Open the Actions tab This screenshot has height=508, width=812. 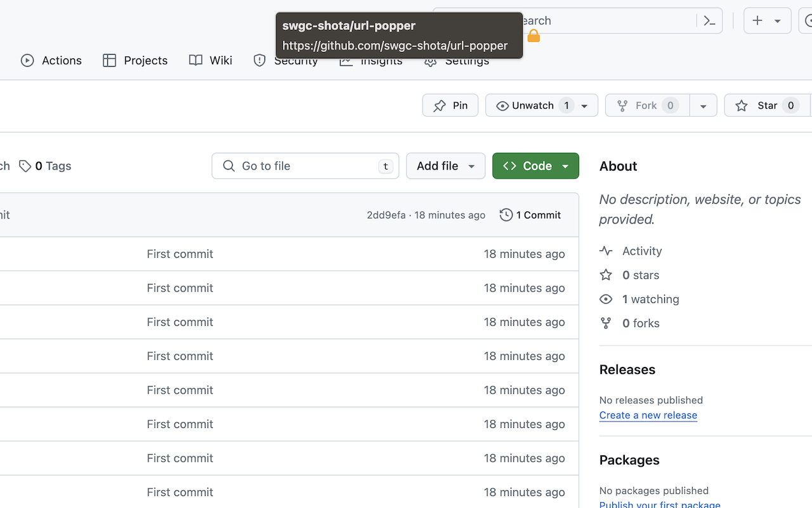51,60
